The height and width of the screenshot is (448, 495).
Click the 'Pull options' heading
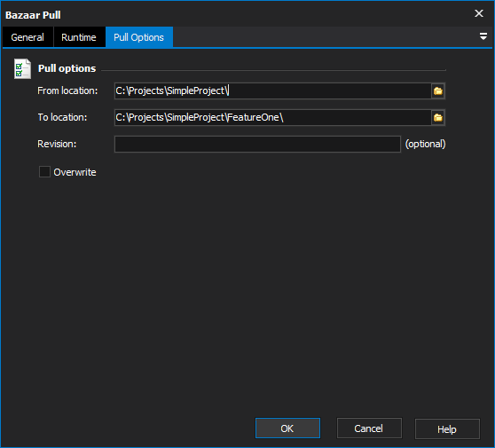pyautogui.click(x=67, y=68)
